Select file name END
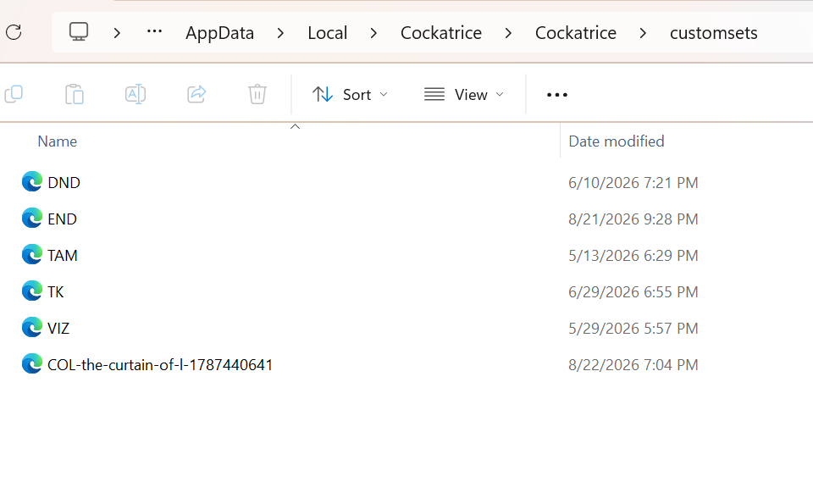The width and height of the screenshot is (813, 504). coord(62,219)
